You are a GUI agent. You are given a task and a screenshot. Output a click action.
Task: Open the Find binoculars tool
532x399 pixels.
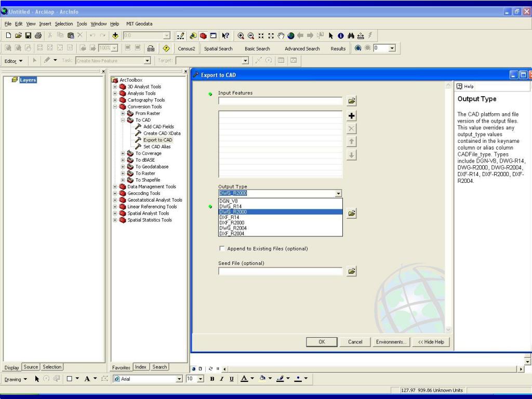click(x=351, y=36)
